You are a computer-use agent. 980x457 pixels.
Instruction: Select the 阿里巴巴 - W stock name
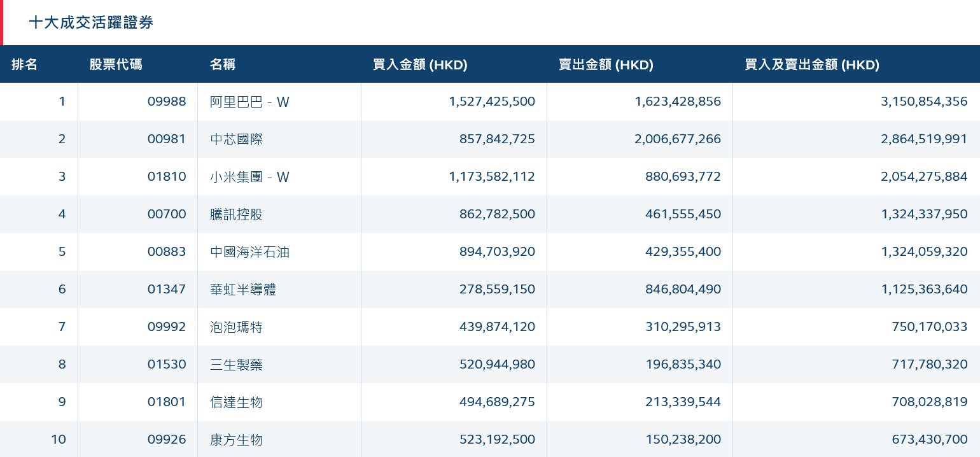pyautogui.click(x=249, y=102)
